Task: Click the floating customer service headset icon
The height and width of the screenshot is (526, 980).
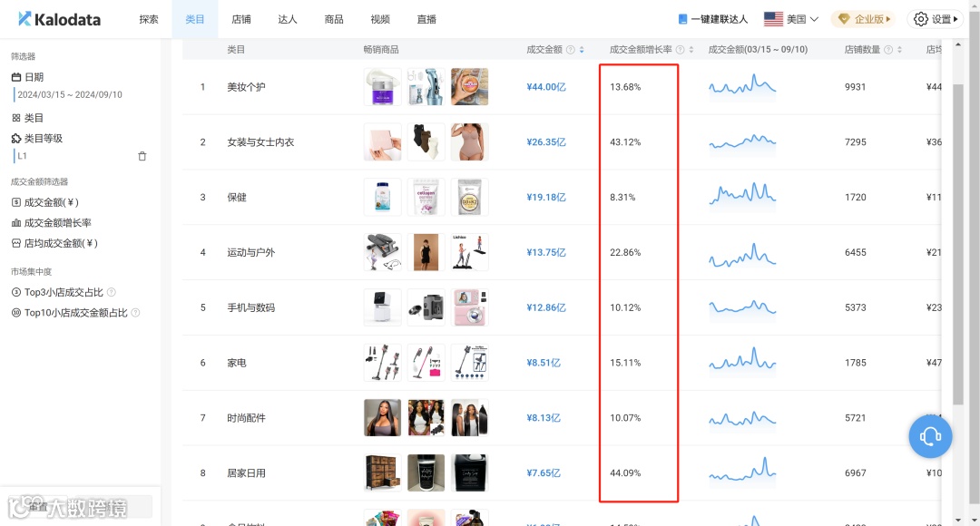Action: tap(930, 436)
